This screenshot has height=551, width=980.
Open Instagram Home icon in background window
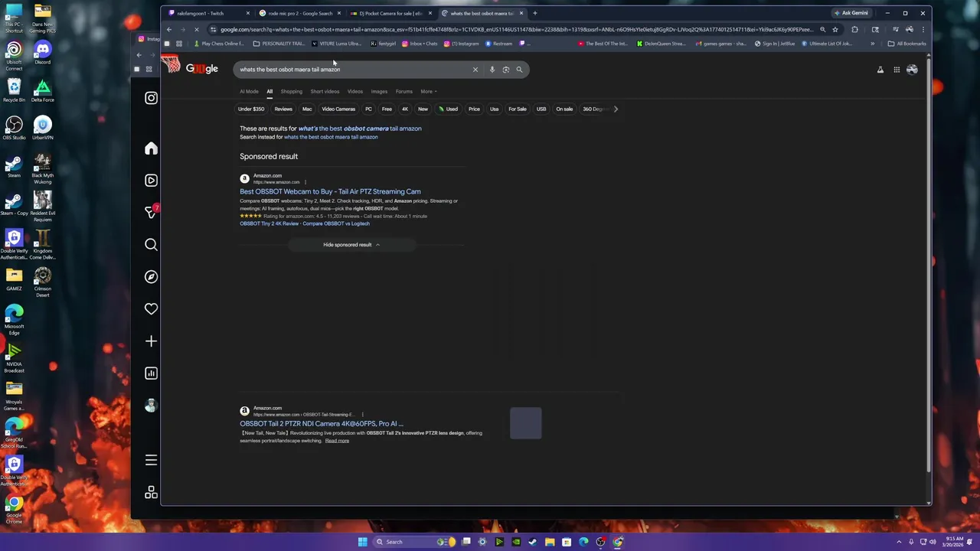pos(151,148)
